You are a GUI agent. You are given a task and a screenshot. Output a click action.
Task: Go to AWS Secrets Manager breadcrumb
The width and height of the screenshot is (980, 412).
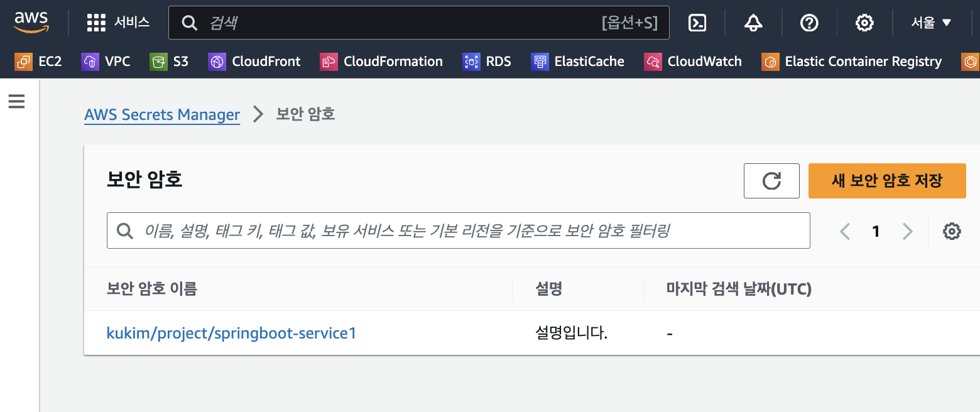click(x=162, y=114)
